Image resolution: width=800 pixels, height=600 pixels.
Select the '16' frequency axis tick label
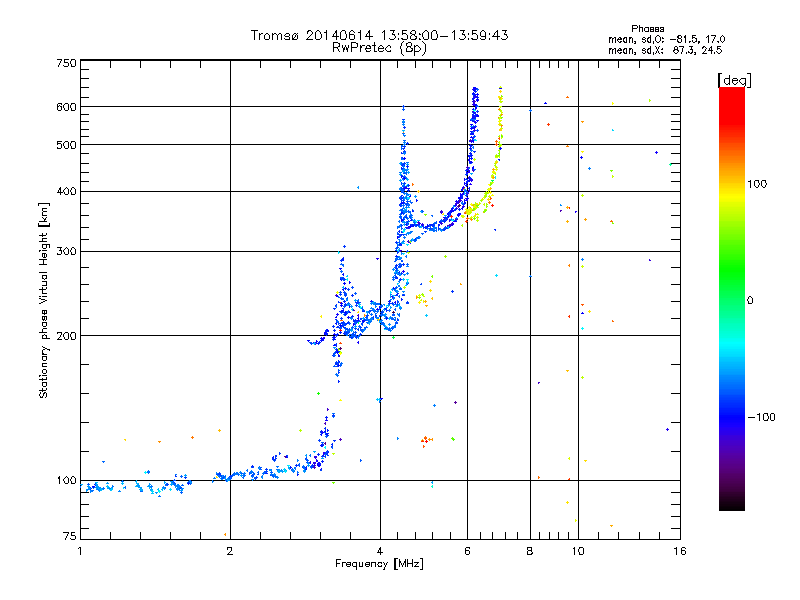[680, 551]
